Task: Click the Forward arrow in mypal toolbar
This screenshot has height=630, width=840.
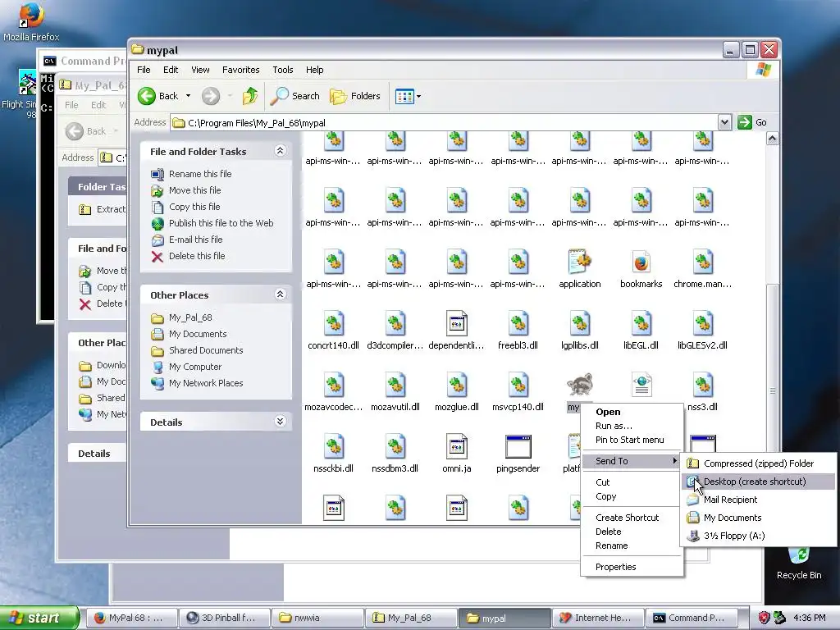Action: tap(211, 96)
